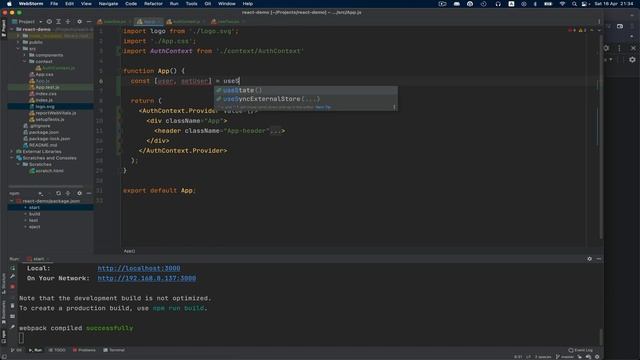This screenshot has height=360, width=640.
Task: Hide the Project panel with the minus icon
Action: [89, 21]
